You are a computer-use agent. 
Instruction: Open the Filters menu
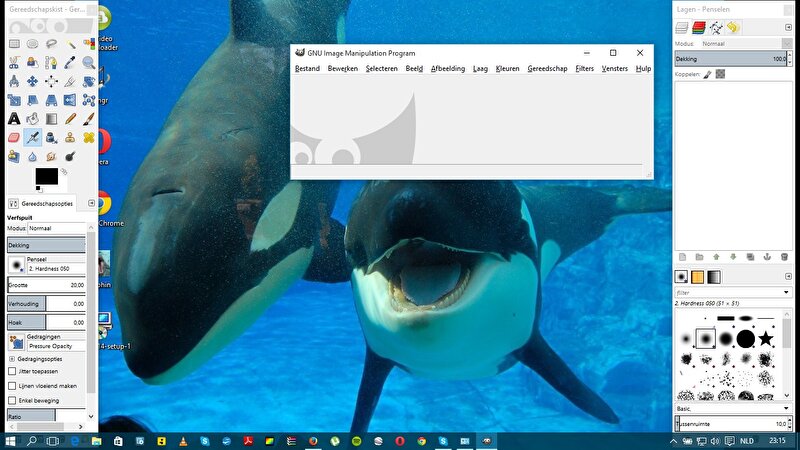coord(585,68)
